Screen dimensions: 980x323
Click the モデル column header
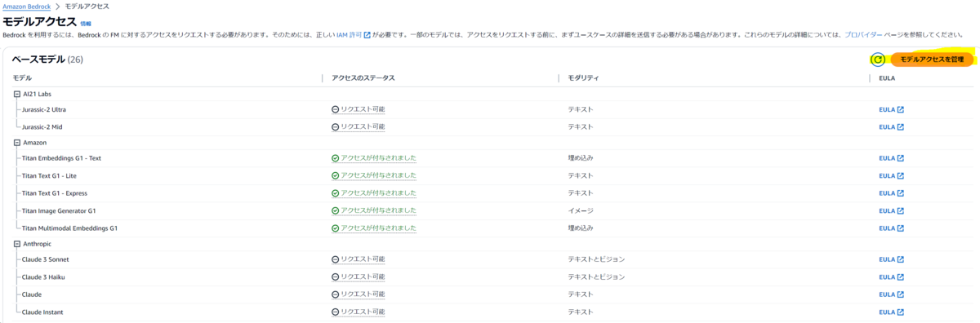pyautogui.click(x=23, y=77)
